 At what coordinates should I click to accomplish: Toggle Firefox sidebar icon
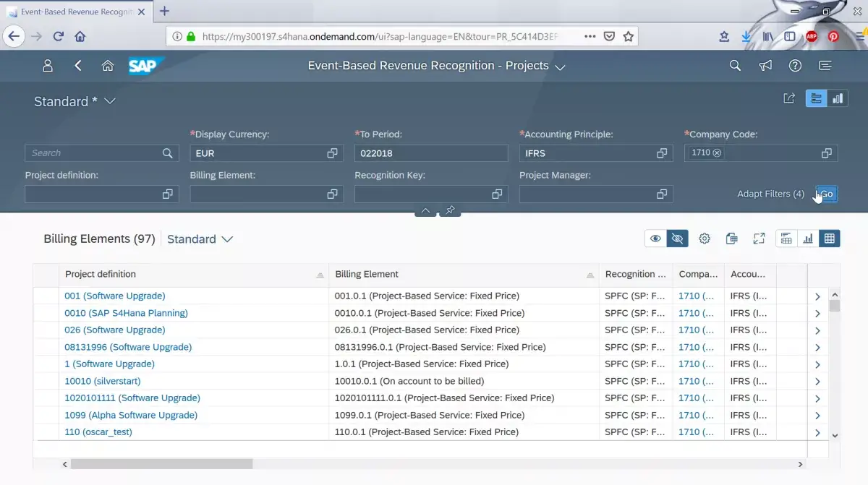(790, 36)
